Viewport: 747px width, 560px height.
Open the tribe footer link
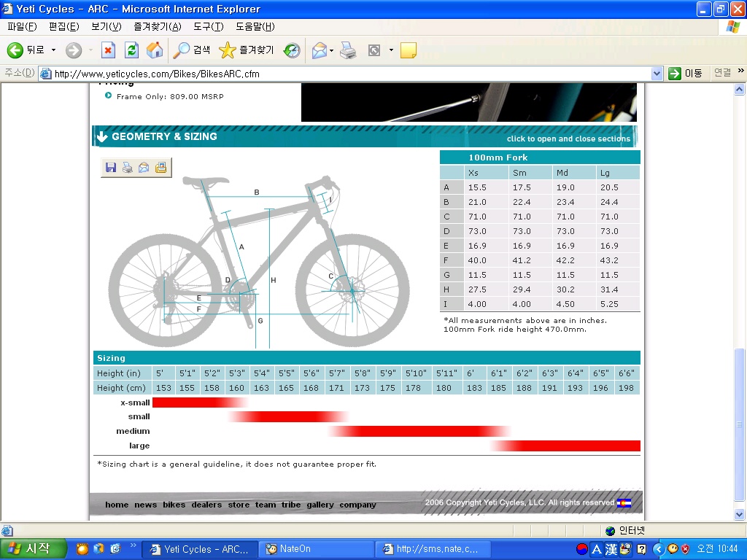coord(290,505)
